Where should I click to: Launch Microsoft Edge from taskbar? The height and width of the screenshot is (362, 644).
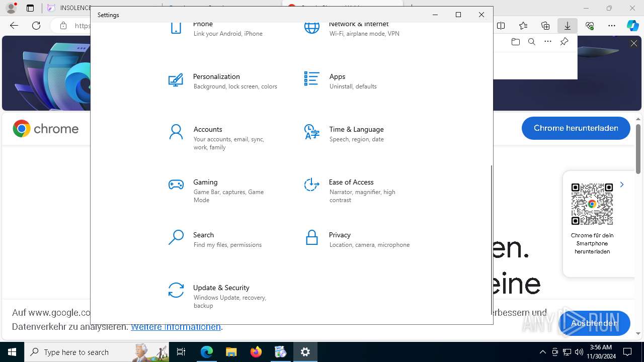pos(207,352)
